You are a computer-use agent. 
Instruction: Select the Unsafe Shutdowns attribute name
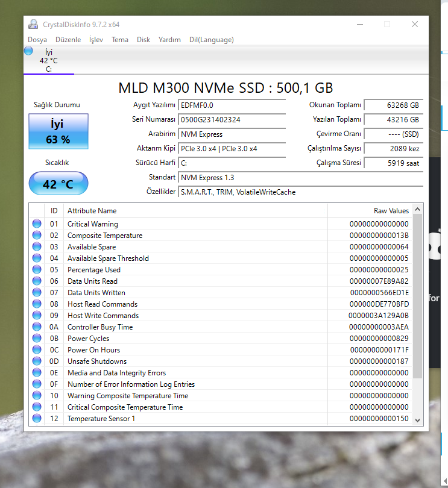pos(97,361)
